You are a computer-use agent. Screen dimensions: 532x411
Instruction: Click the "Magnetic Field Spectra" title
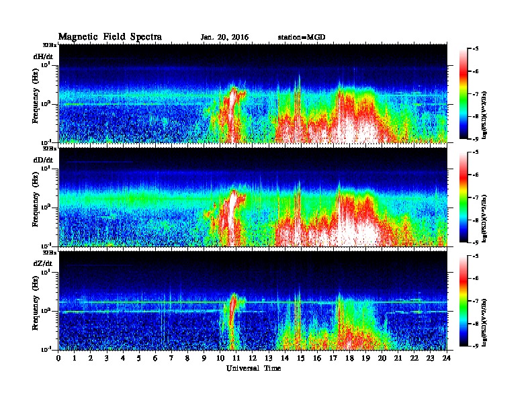pyautogui.click(x=110, y=37)
